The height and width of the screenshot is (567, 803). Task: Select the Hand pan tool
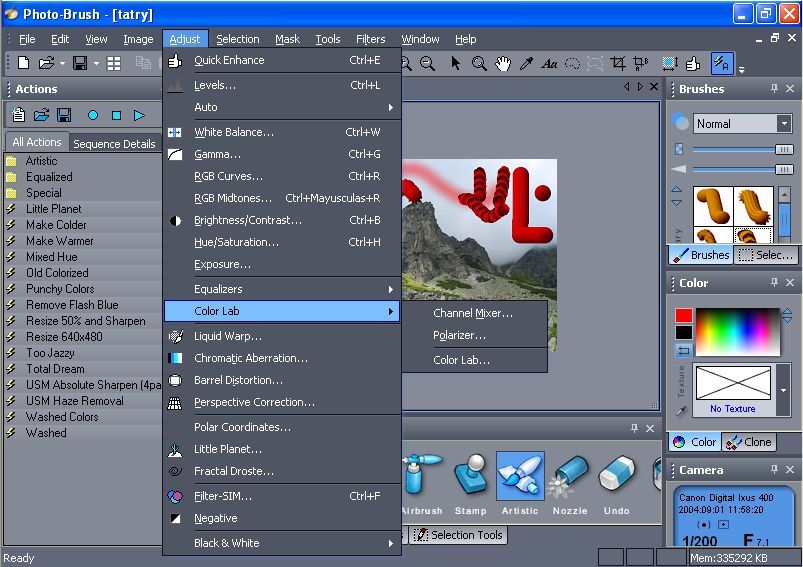click(x=503, y=64)
